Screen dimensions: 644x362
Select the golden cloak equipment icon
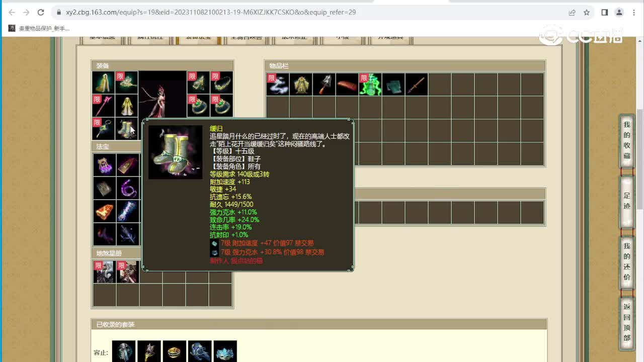103,82
